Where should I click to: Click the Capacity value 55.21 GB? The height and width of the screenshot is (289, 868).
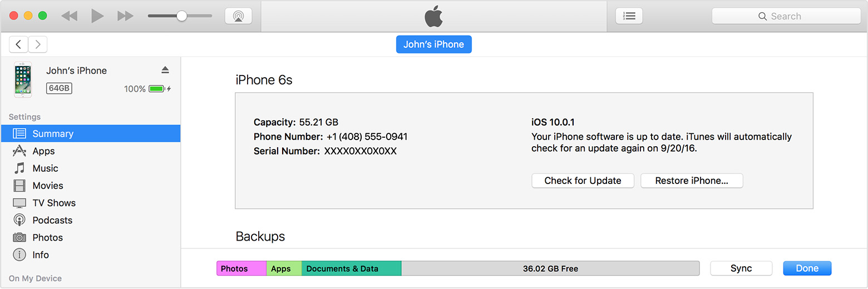[x=319, y=122]
